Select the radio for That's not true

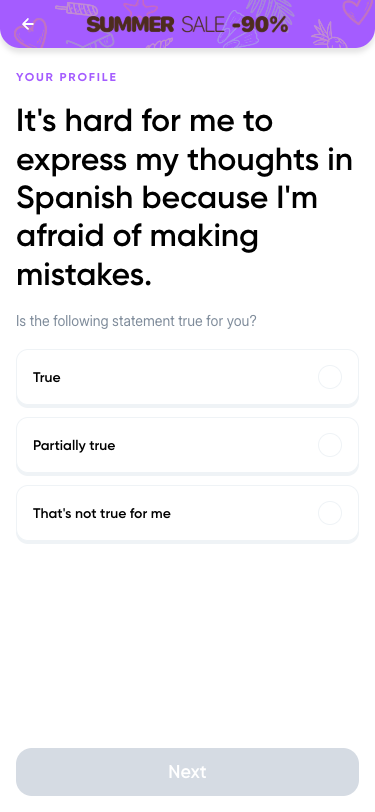(330, 513)
